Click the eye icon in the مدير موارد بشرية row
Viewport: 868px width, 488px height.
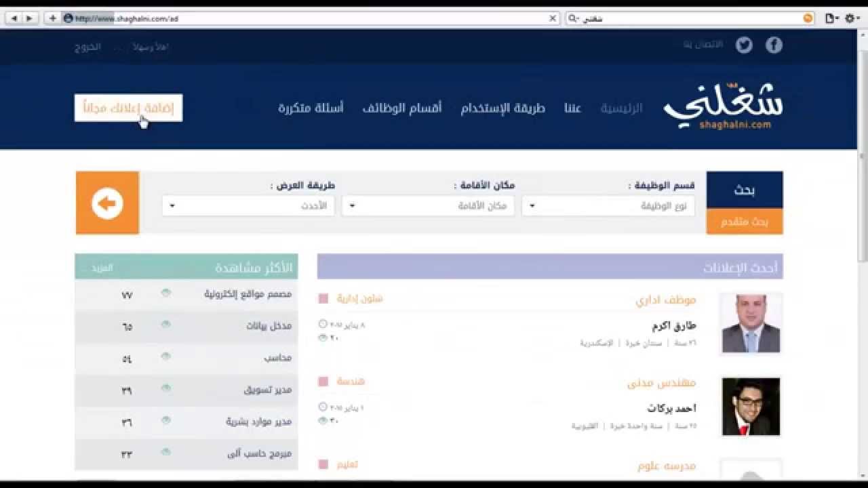(166, 420)
